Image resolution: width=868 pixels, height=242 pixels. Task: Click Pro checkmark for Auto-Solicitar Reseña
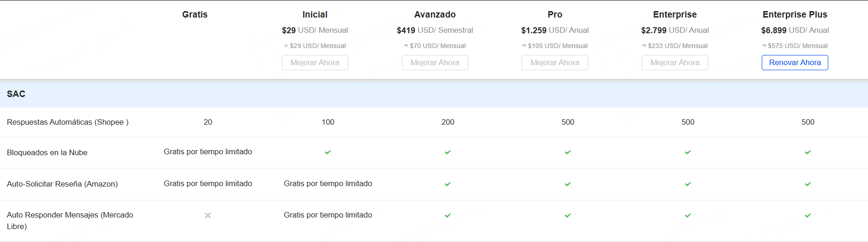pos(568,184)
